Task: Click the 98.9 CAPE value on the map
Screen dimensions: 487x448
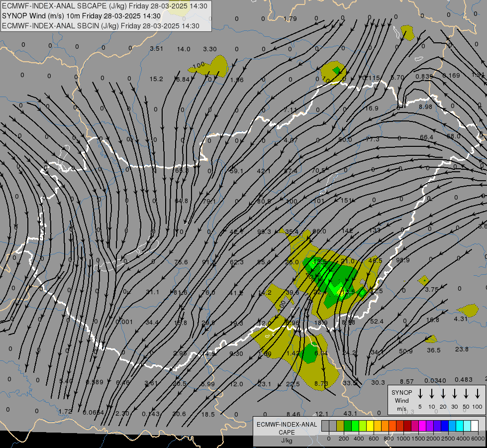Action: pyautogui.click(x=403, y=260)
